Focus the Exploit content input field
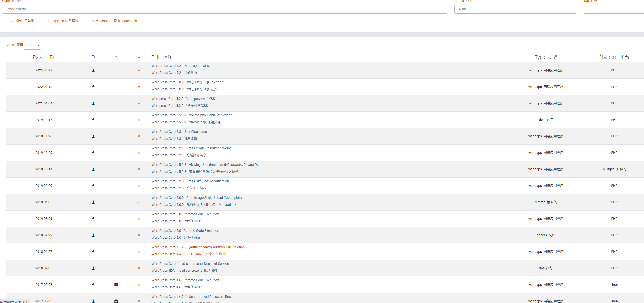 click(x=225, y=9)
